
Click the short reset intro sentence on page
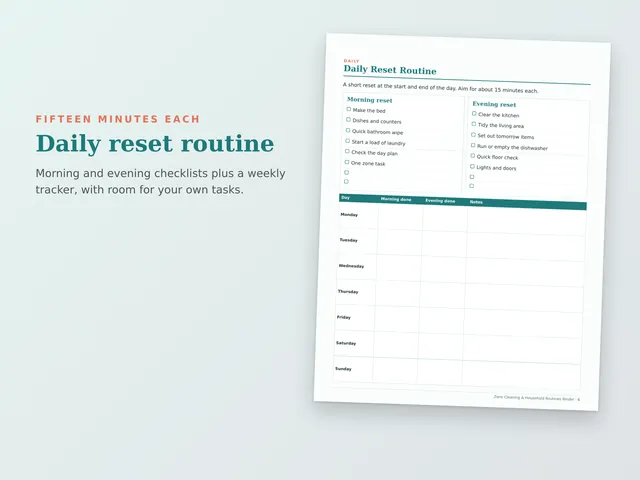point(440,88)
